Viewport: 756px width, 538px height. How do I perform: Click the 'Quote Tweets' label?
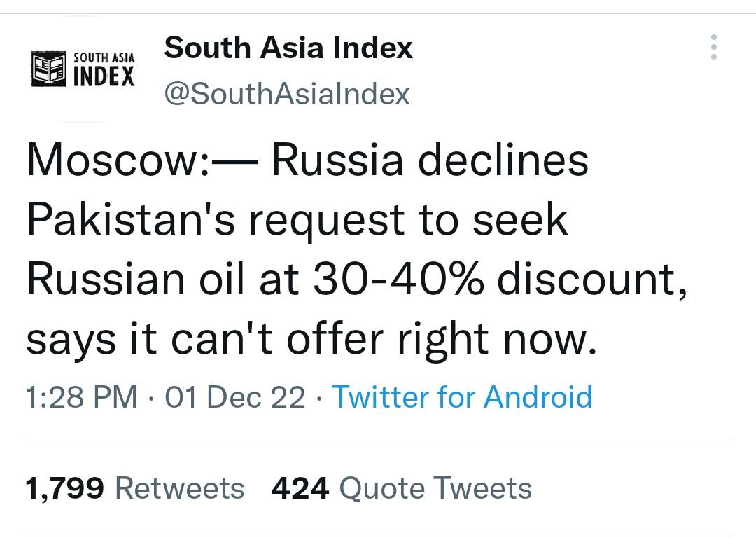[436, 488]
